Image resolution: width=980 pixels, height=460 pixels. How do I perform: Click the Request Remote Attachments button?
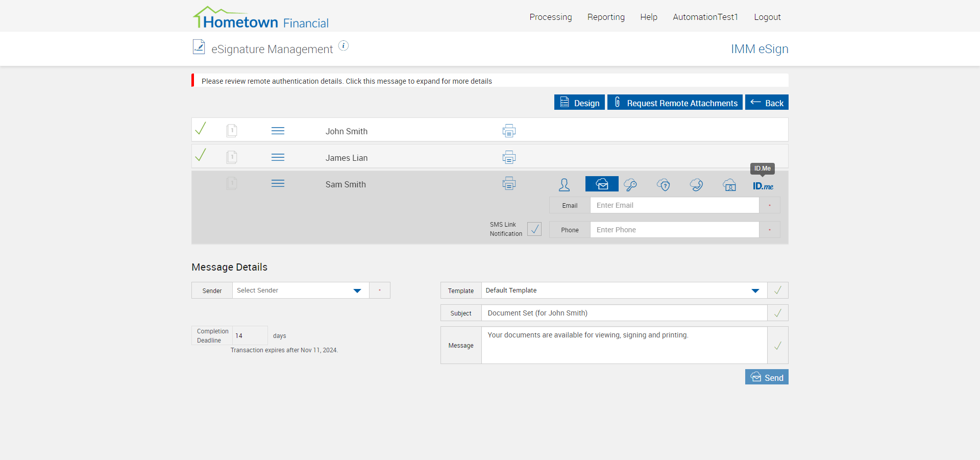click(x=675, y=103)
